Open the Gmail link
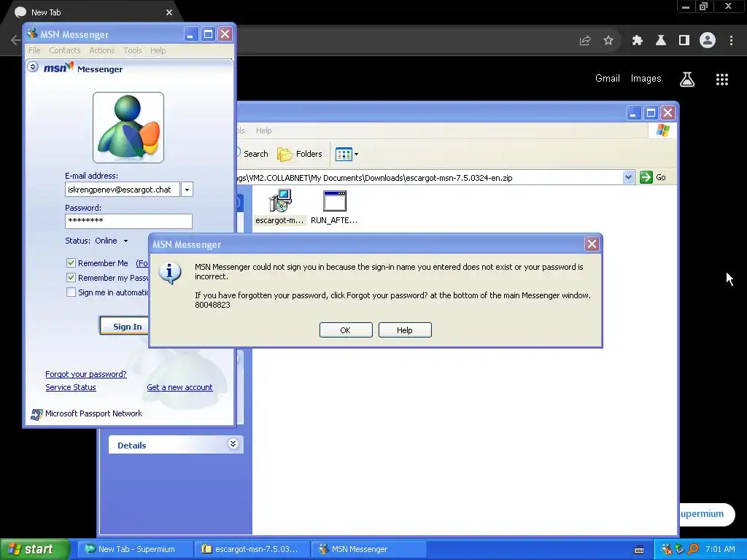 click(608, 79)
